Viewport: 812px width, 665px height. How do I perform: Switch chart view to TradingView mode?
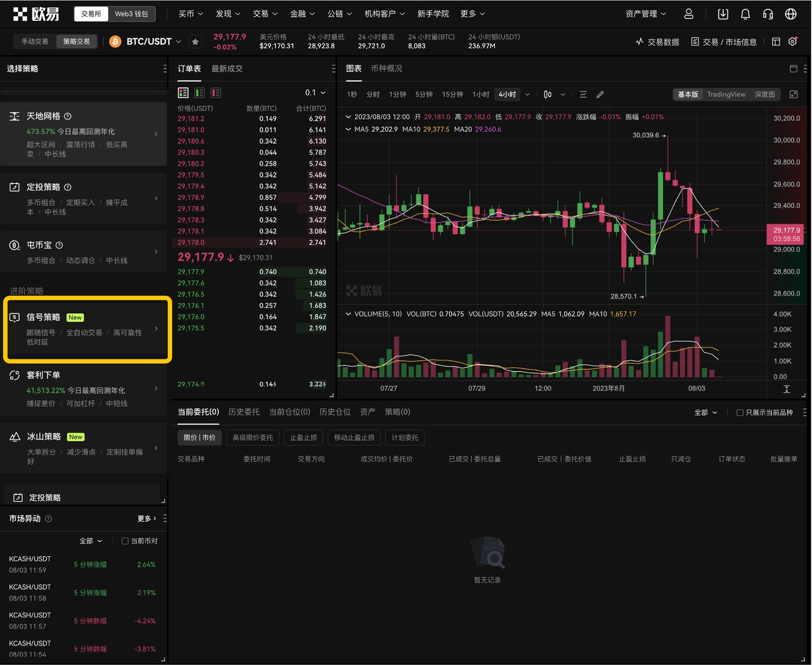point(726,94)
